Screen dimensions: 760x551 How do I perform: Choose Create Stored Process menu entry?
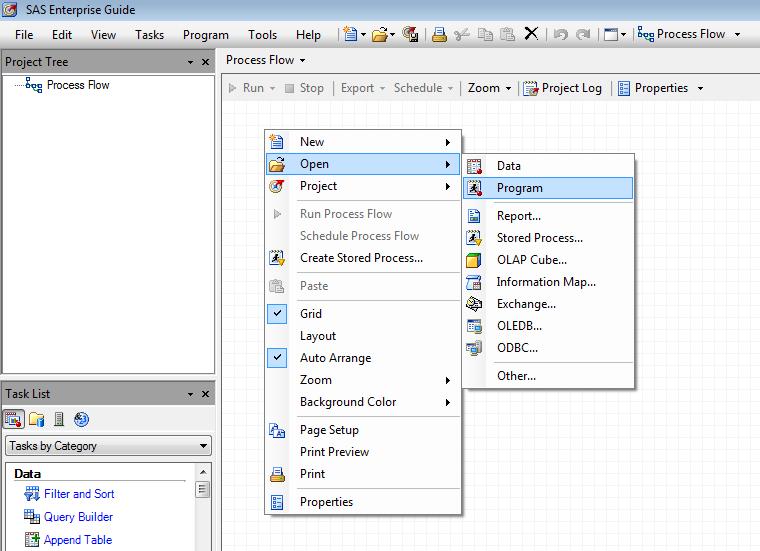(x=363, y=258)
